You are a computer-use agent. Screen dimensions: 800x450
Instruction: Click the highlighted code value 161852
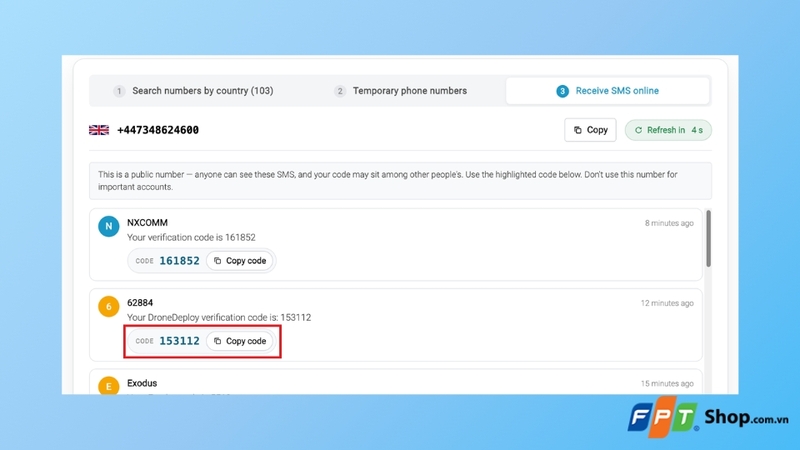[x=179, y=261]
